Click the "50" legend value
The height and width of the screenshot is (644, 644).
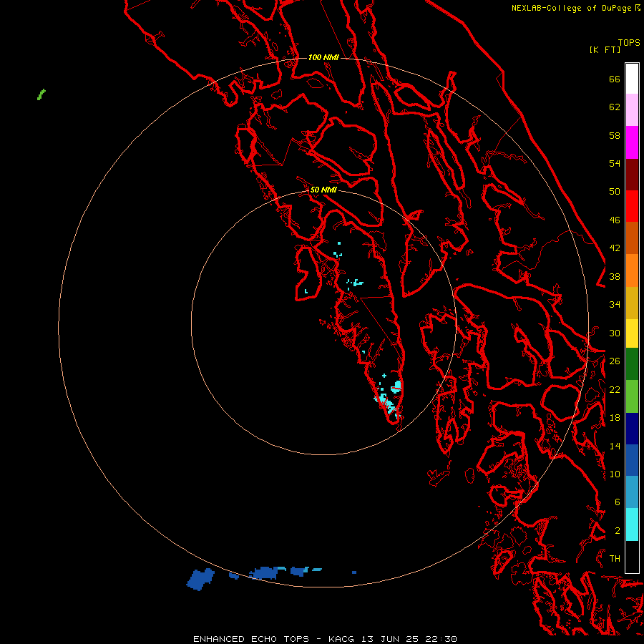pos(615,192)
